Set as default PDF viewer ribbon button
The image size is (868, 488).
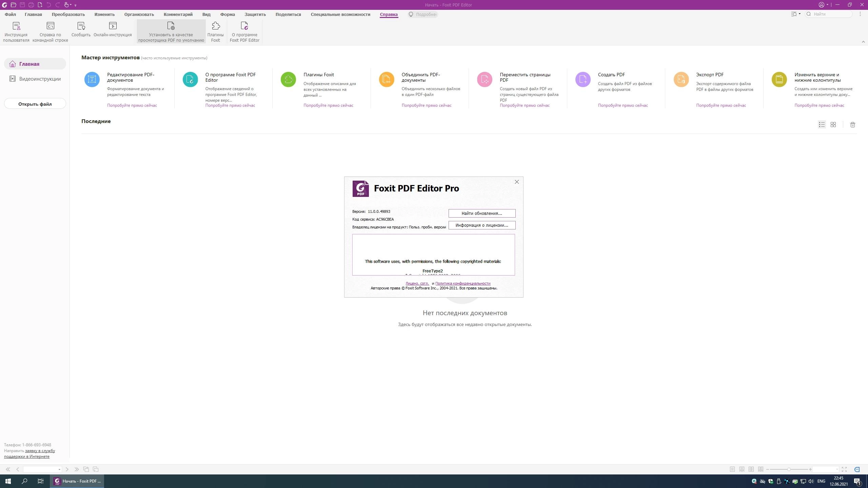pyautogui.click(x=171, y=32)
